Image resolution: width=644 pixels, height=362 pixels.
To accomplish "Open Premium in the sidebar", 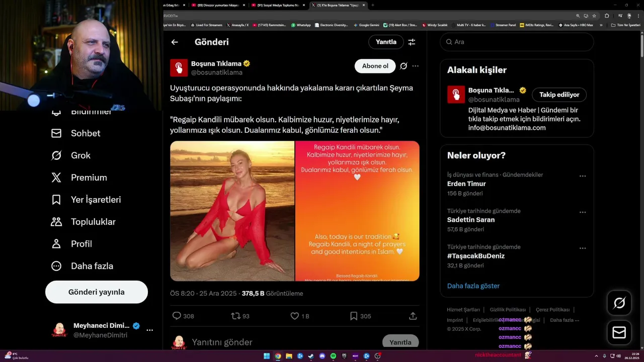I will (x=78, y=177).
